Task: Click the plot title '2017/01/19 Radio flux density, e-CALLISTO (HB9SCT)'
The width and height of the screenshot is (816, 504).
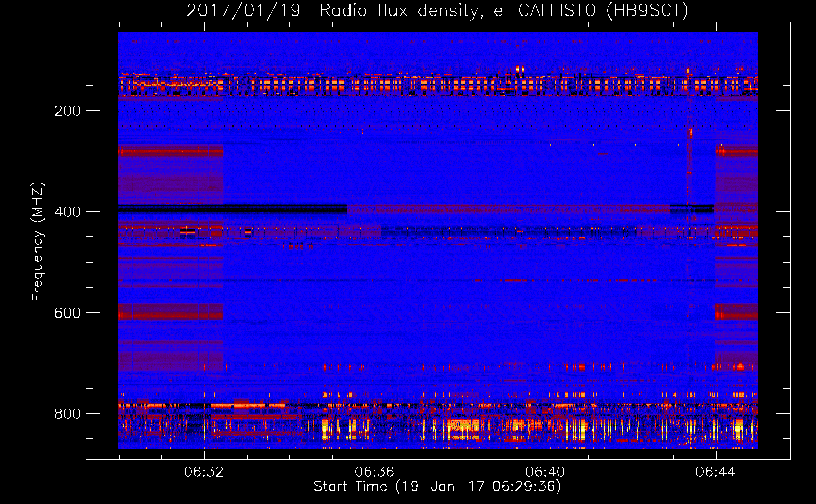Action: [437, 10]
